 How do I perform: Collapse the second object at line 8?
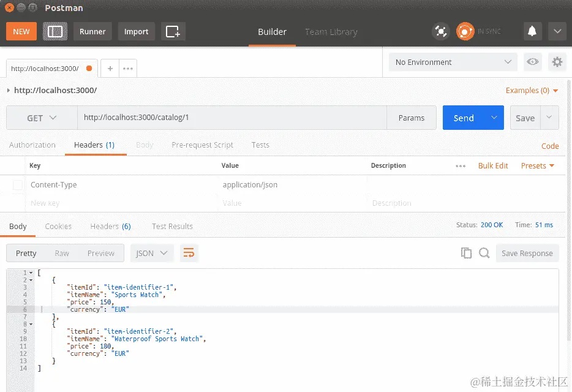[31, 324]
